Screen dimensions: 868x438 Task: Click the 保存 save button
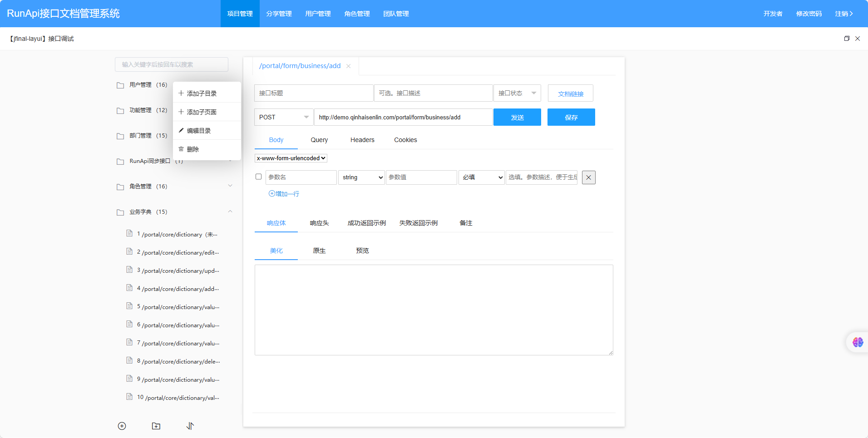click(571, 117)
